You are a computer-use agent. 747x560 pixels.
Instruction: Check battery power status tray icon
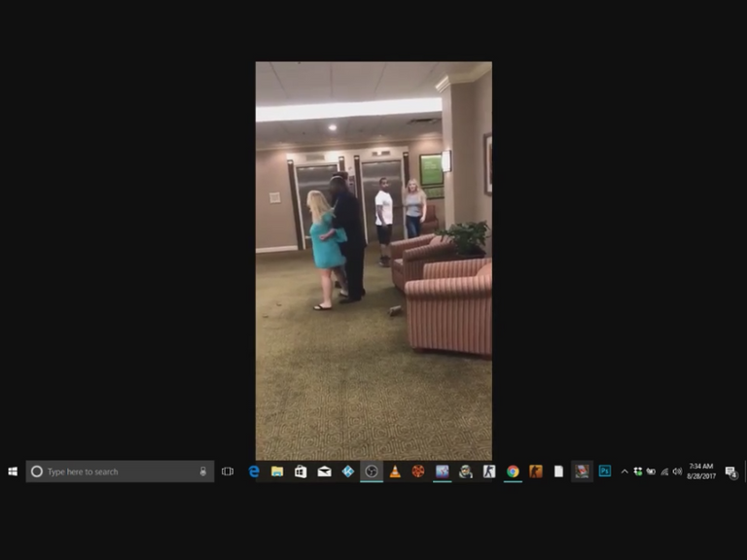pos(651,472)
